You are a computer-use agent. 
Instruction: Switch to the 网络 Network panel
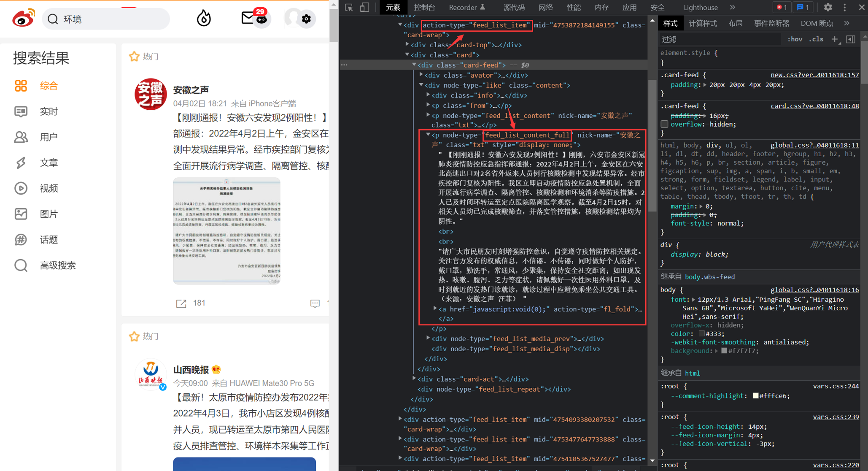(x=545, y=7)
